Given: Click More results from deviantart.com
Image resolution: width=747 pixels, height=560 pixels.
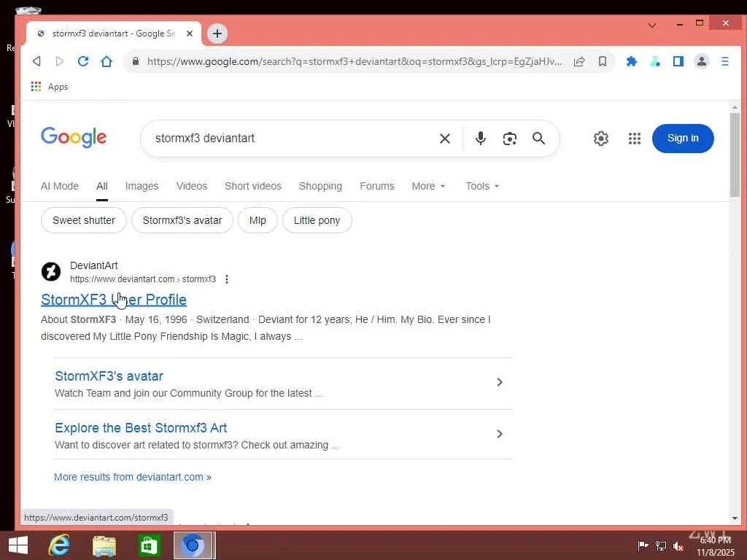Looking at the screenshot, I should click(133, 477).
